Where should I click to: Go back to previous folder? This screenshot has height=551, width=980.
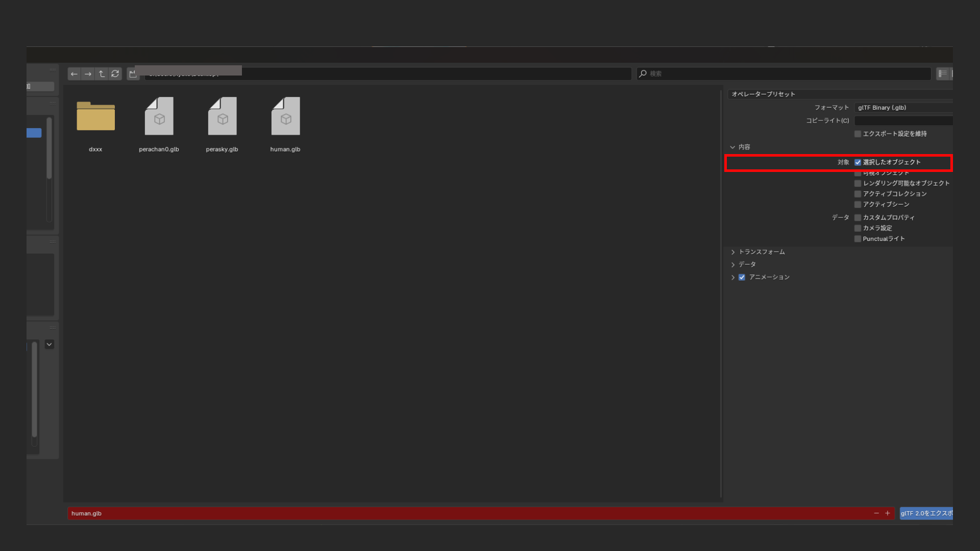tap(74, 74)
